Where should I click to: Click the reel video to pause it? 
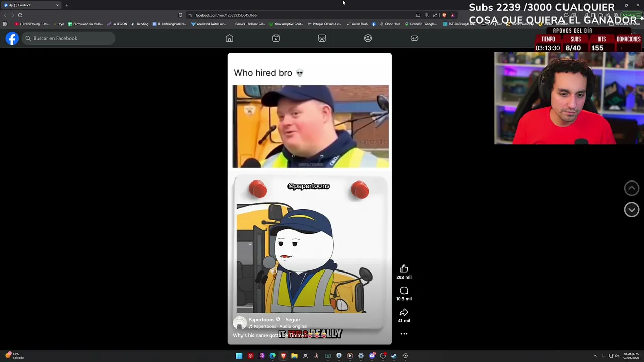(310, 199)
